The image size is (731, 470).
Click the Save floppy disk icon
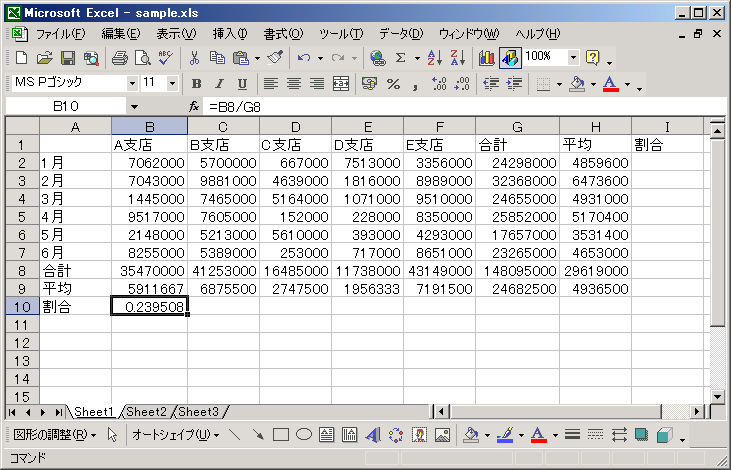(68, 58)
